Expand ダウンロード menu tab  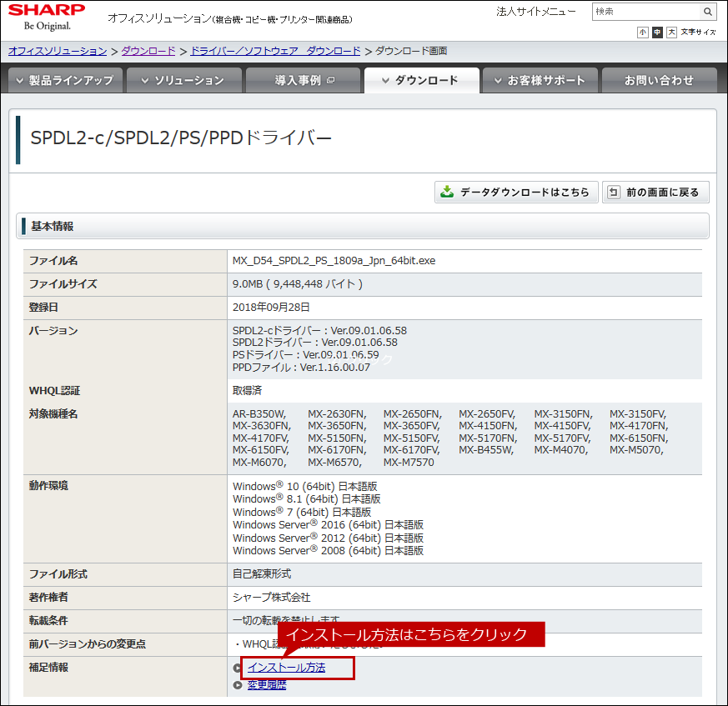[422, 80]
